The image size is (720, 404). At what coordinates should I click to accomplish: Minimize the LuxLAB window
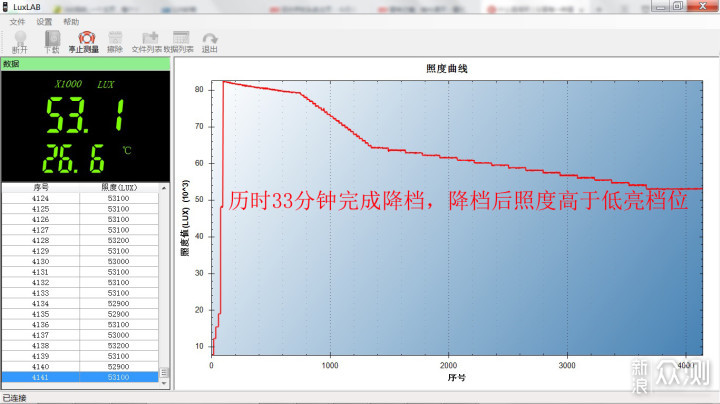point(661,6)
